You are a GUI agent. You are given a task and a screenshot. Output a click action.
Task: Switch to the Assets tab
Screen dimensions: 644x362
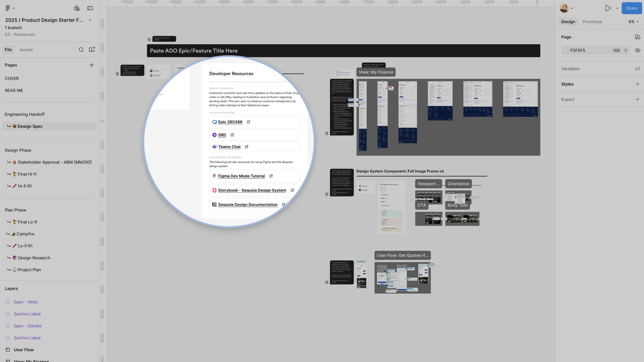pos(26,50)
